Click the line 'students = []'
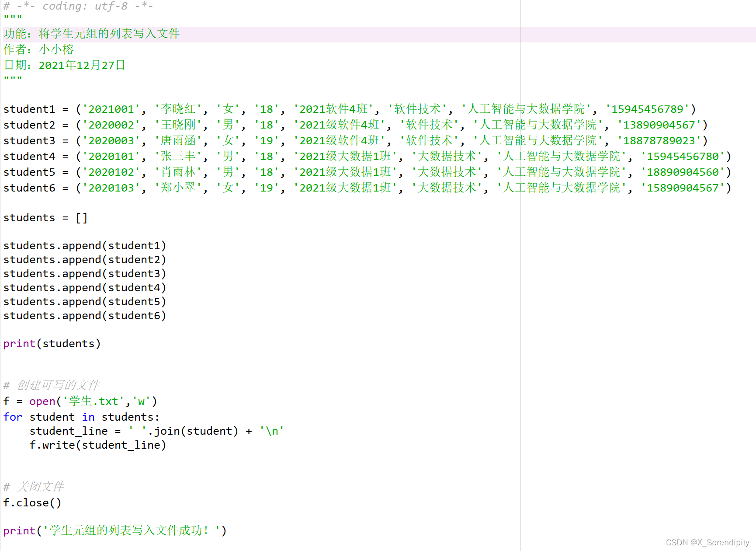The image size is (756, 551). coord(45,217)
